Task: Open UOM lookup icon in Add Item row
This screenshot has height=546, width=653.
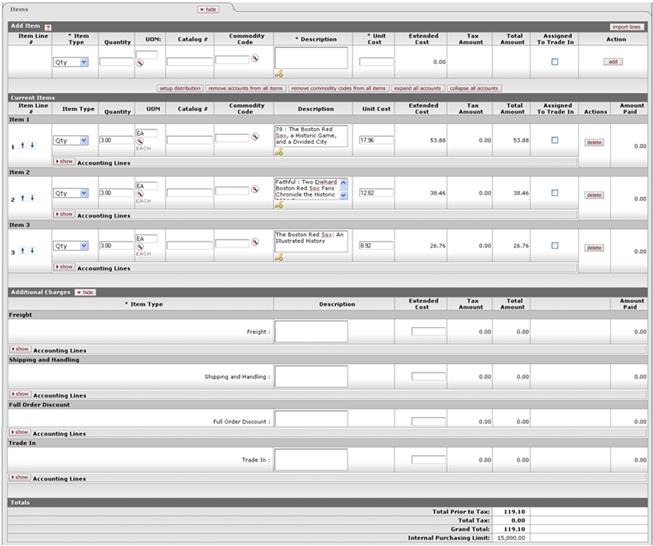Action: [x=140, y=63]
